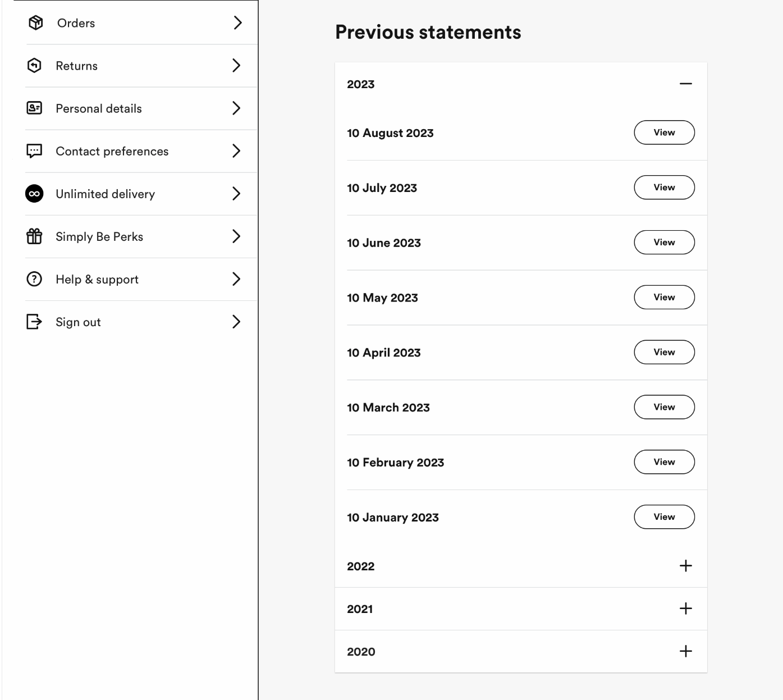Viewport: 783px width, 700px height.
Task: Expand the 2022 statements section
Action: pyautogui.click(x=685, y=566)
